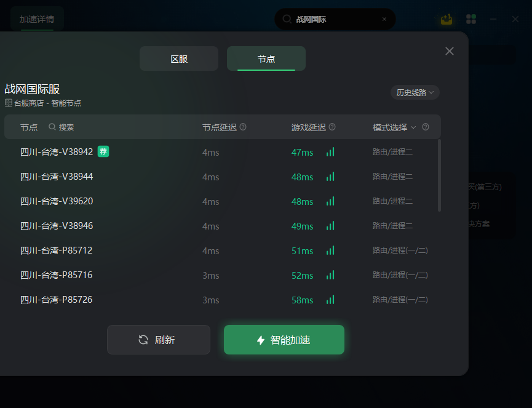
Task: Click the 智能加速 button
Action: coord(284,340)
